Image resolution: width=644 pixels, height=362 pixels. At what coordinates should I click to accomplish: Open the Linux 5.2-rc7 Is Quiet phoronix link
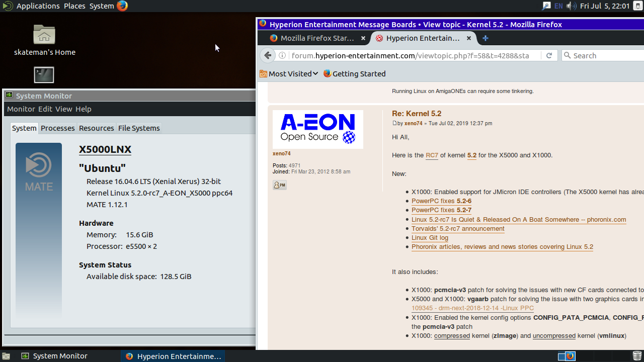click(519, 220)
